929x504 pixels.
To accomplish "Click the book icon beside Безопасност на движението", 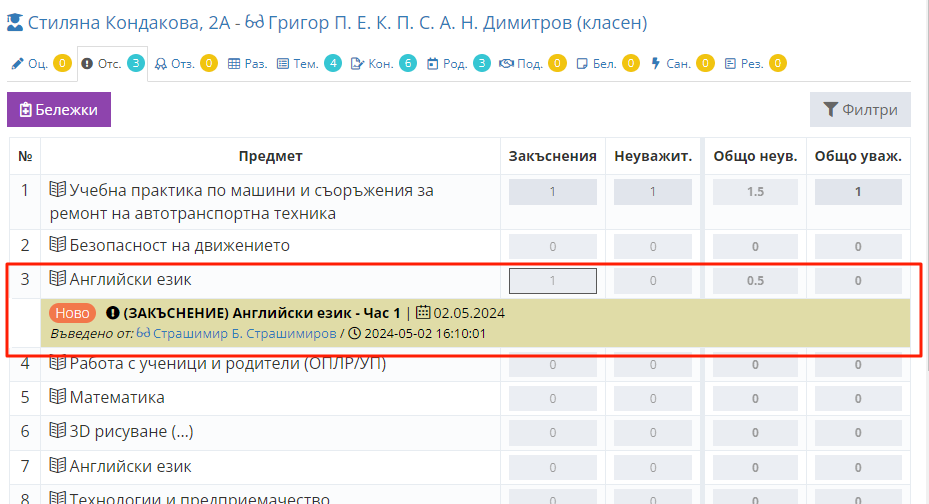I will click(58, 246).
